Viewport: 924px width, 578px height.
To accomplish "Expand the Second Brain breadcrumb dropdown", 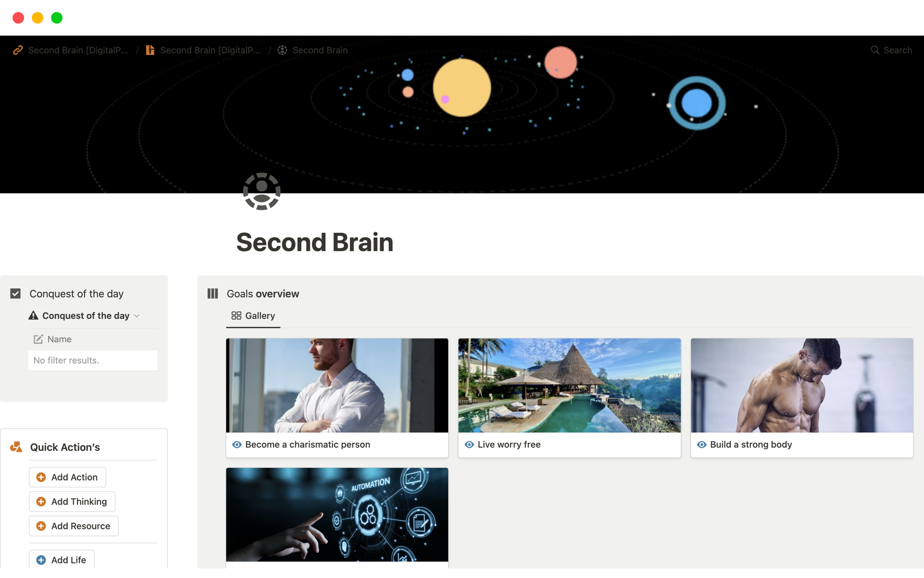I will pos(319,50).
